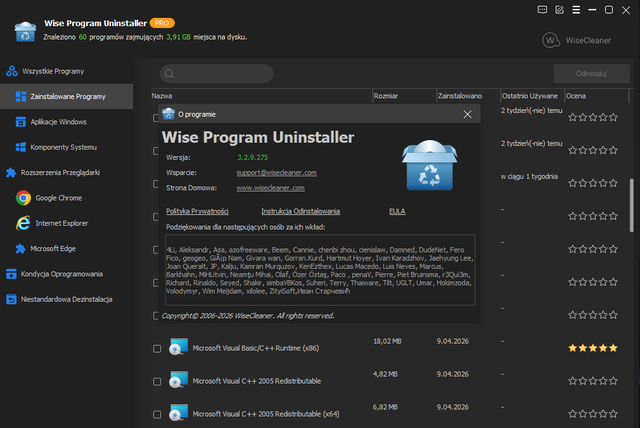
Task: Open the hamburger menu icon
Action: click(576, 10)
